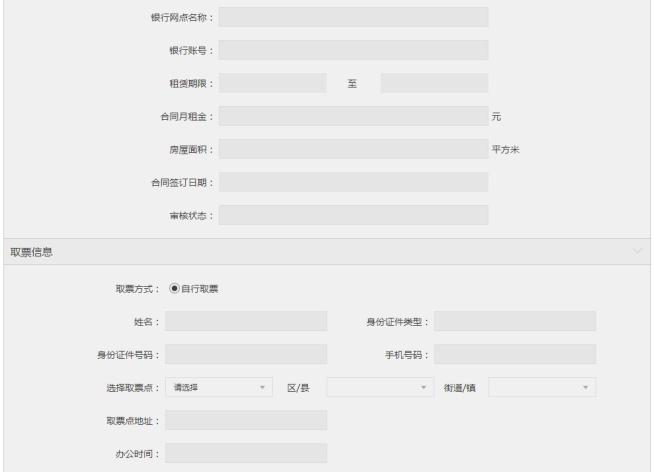Image resolution: width=653 pixels, height=473 pixels.
Task: Click the 身份证件号码 input field
Action: click(x=246, y=354)
